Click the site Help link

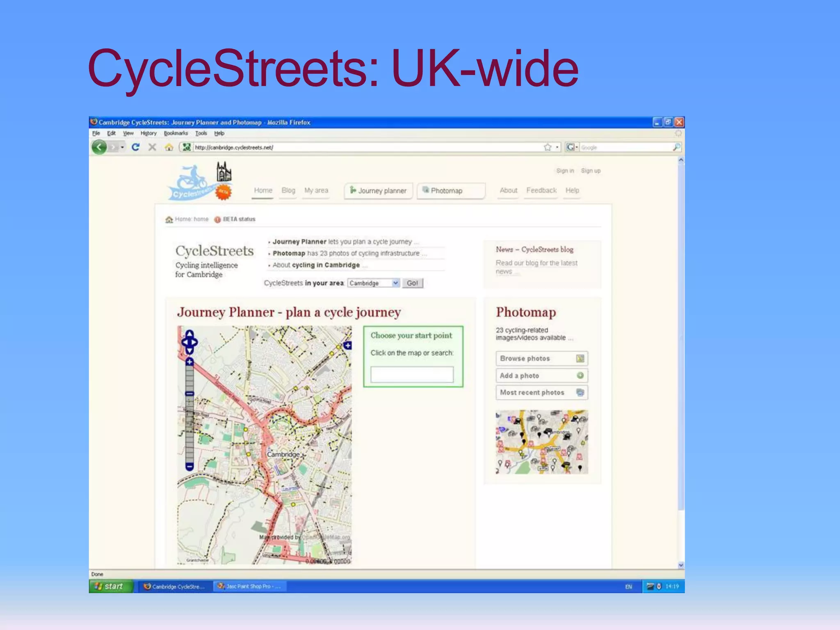(x=572, y=190)
